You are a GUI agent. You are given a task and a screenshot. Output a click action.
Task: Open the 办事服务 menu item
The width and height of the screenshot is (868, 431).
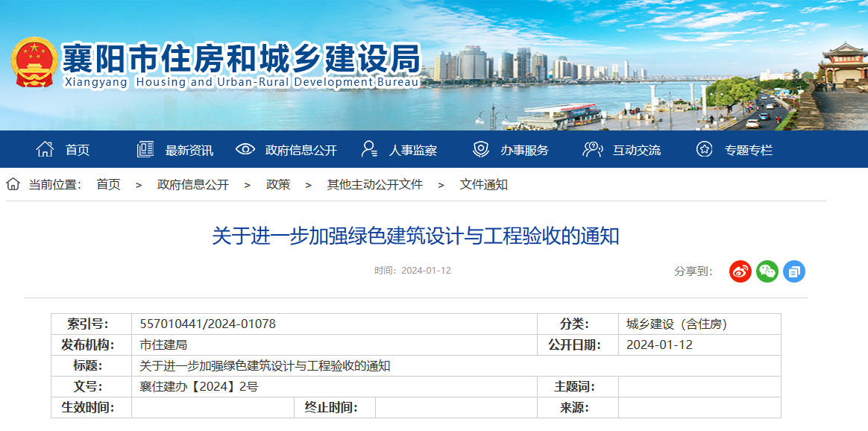(x=524, y=150)
